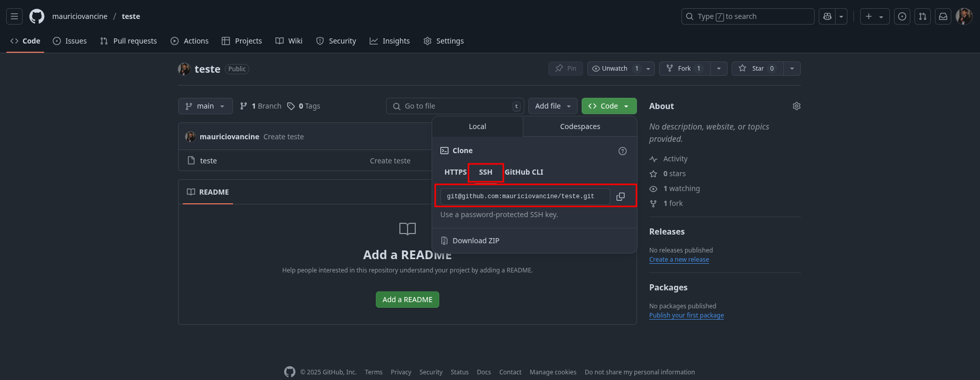Open Create a new release link

679,260
